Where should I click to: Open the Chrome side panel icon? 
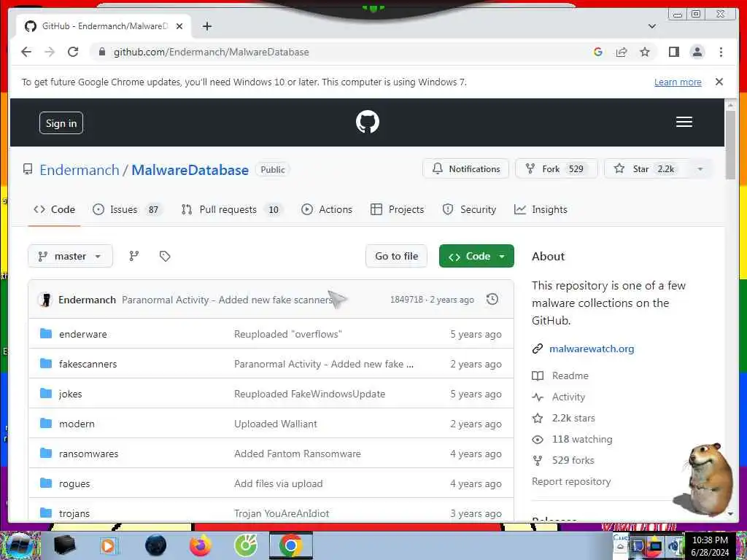(x=673, y=52)
